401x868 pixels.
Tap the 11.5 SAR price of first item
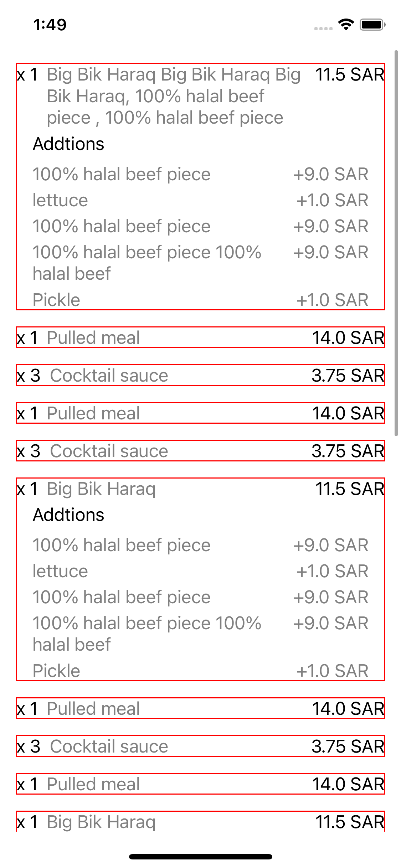tap(349, 75)
